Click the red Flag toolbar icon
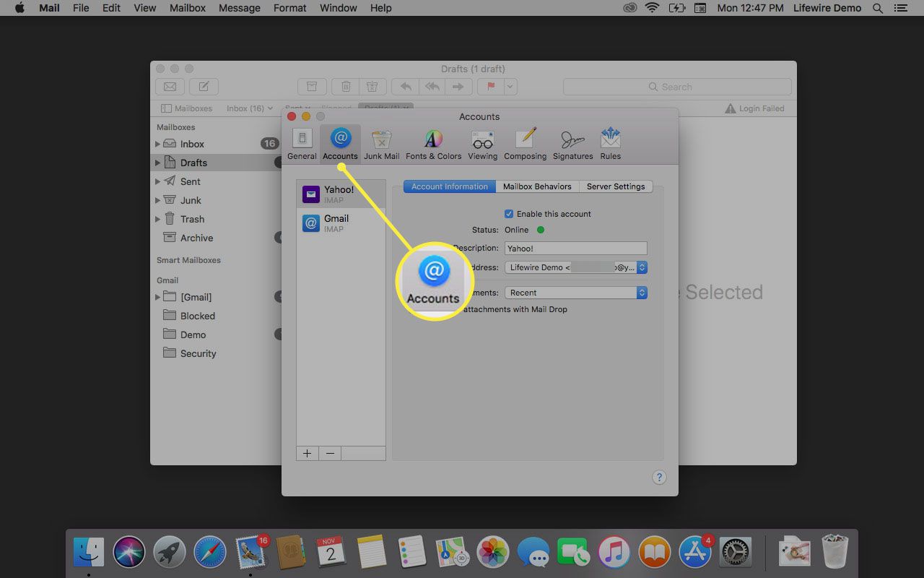The height and width of the screenshot is (578, 924). pyautogui.click(x=491, y=87)
